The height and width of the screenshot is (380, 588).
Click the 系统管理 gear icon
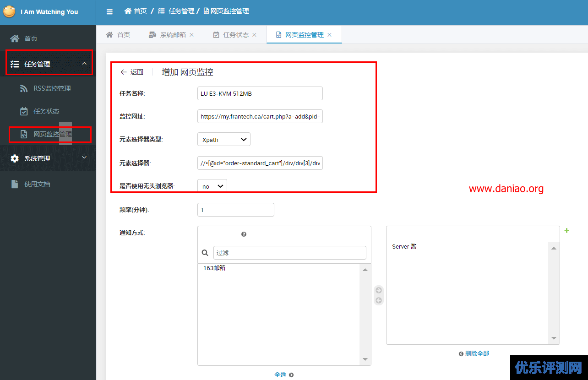pyautogui.click(x=15, y=158)
